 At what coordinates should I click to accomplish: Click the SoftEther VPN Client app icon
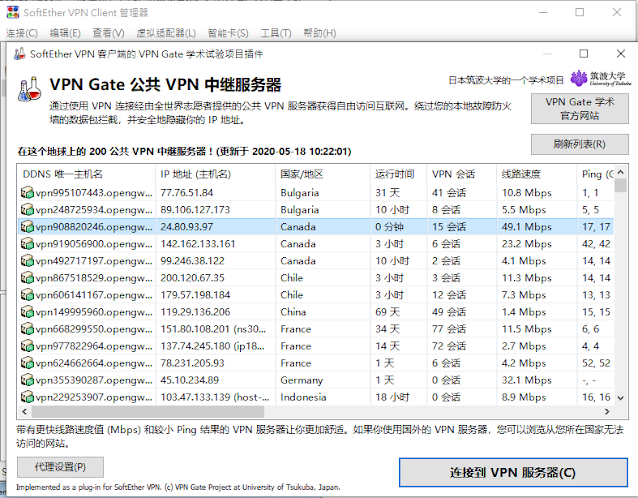coord(13,12)
